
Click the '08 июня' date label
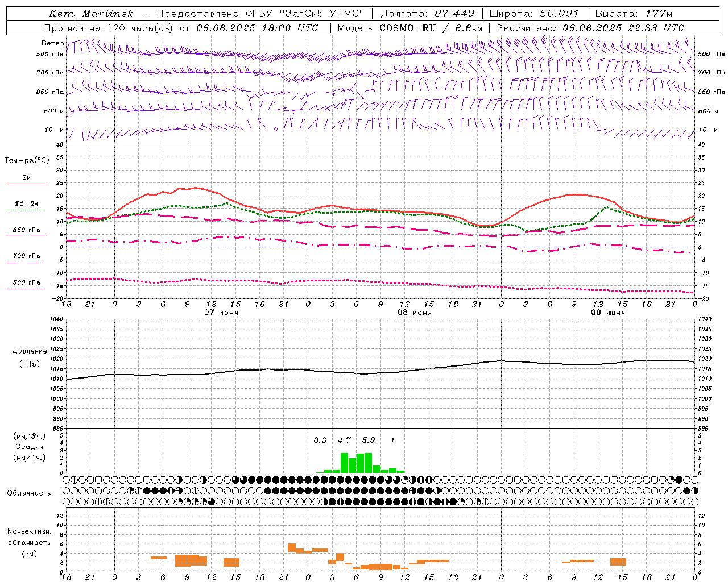coord(415,313)
